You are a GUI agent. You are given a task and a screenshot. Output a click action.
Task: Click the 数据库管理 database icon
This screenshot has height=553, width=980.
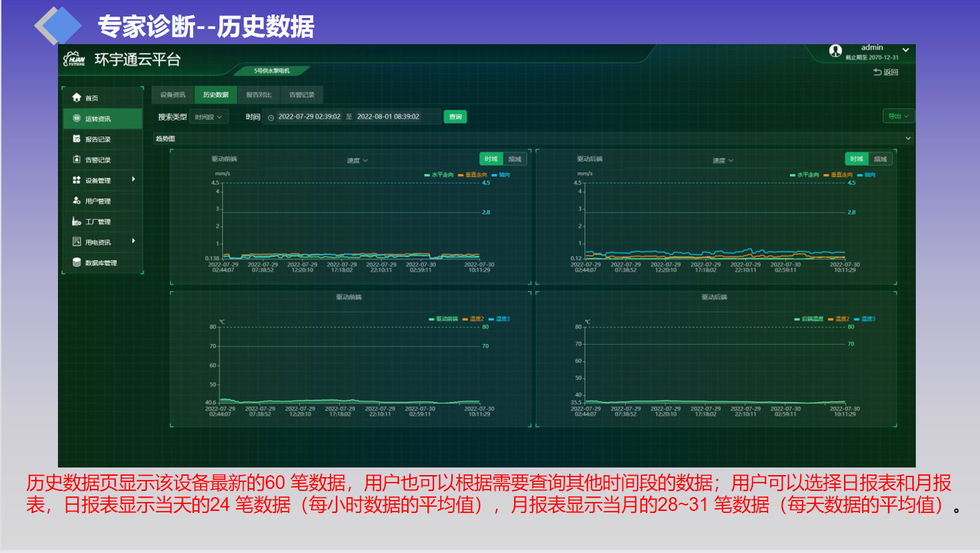click(x=77, y=263)
